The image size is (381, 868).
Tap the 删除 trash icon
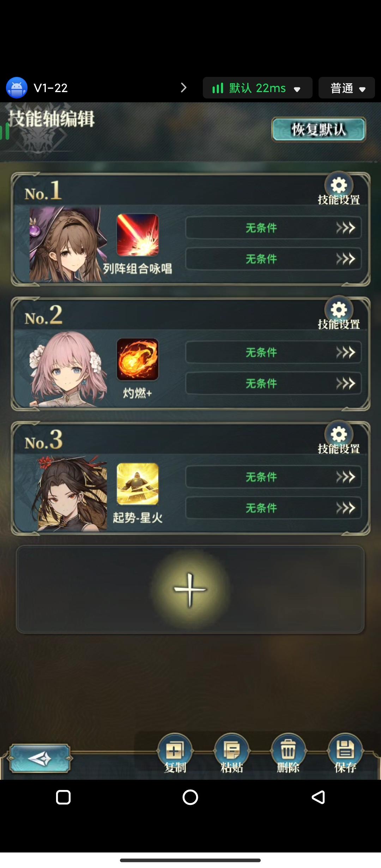click(288, 750)
